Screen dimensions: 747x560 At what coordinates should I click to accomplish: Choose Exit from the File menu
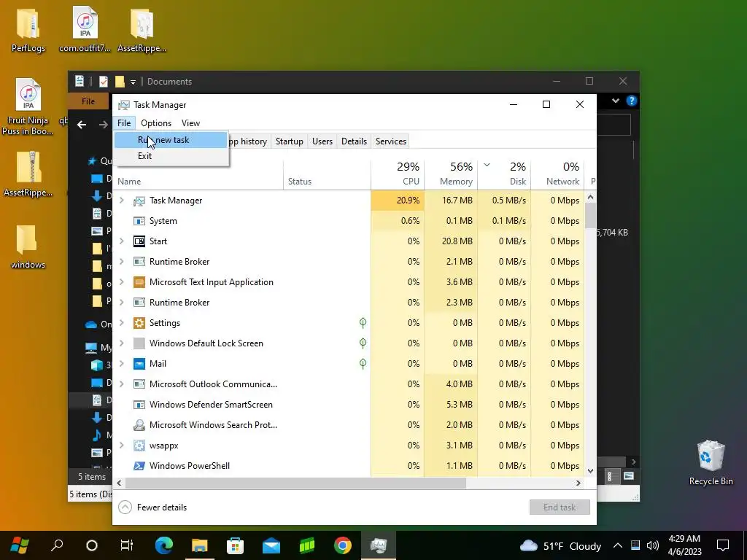(x=171, y=156)
